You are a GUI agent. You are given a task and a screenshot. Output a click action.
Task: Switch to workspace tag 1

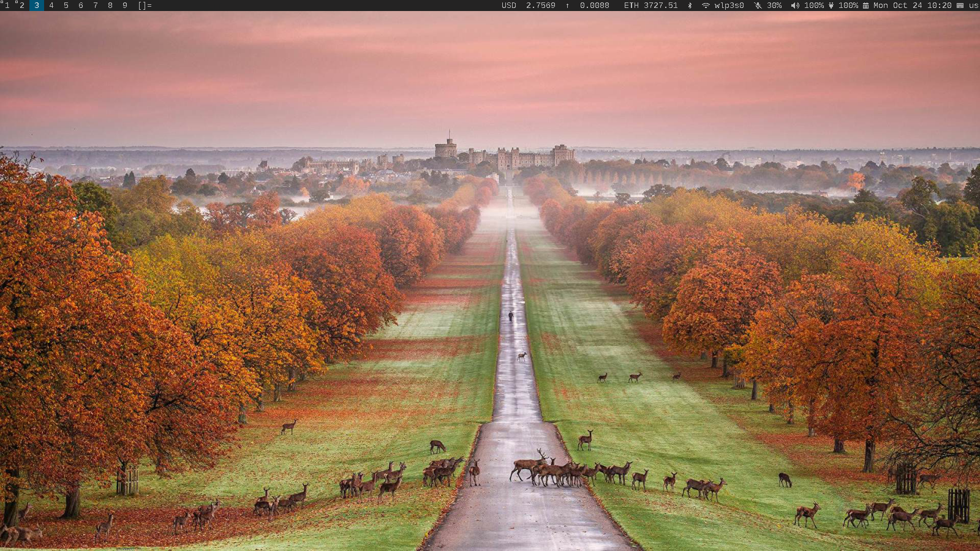7,6
